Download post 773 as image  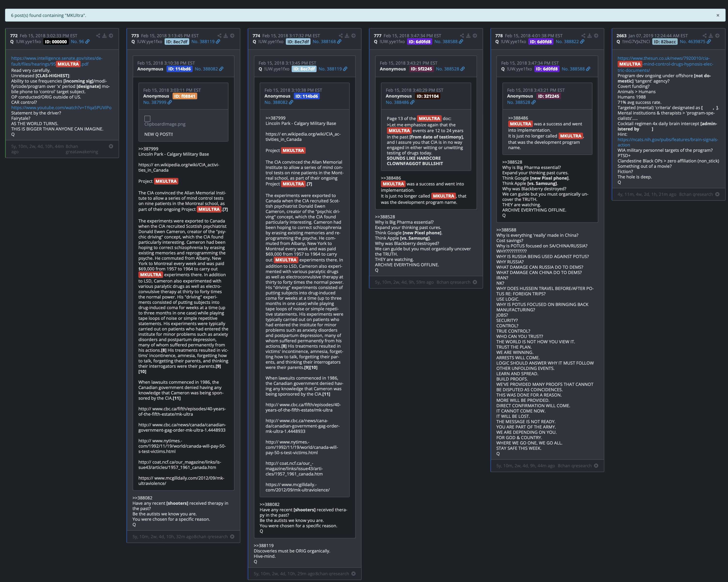point(226,36)
